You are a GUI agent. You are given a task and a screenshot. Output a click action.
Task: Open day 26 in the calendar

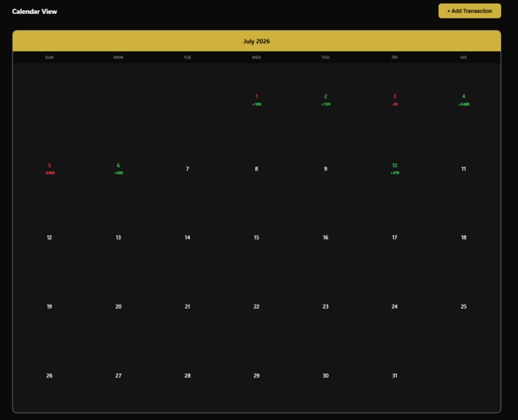coord(49,375)
